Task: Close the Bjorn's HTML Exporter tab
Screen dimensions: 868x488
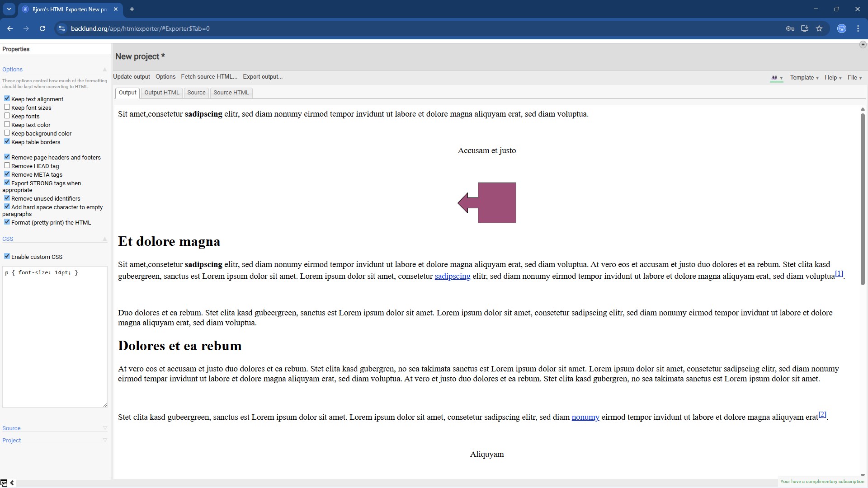Action: tap(116, 9)
